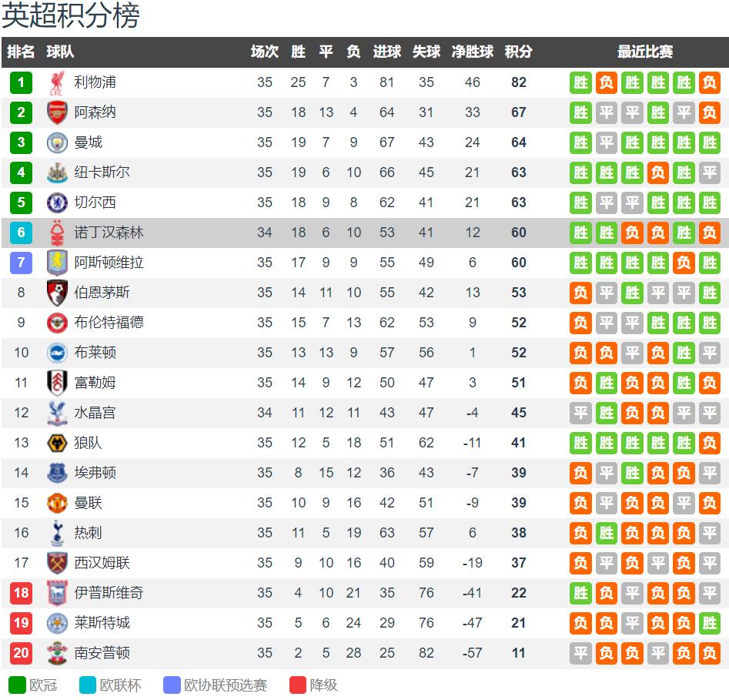The image size is (729, 700).
Task: Click the Everton (埃弗顿) crest icon
Action: point(57,473)
